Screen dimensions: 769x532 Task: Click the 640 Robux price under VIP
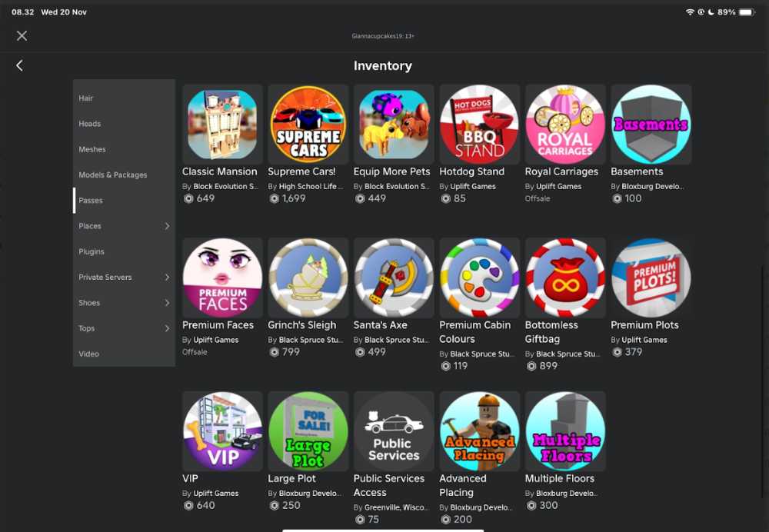pyautogui.click(x=200, y=506)
